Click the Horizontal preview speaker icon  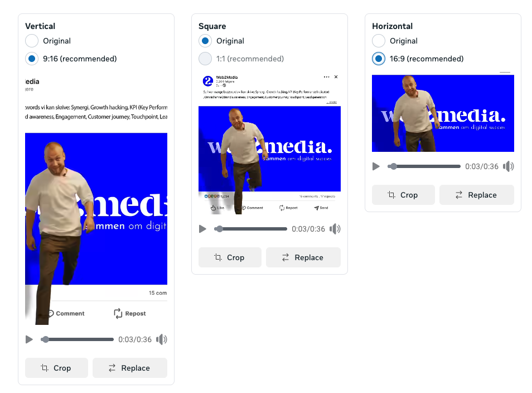pyautogui.click(x=508, y=166)
